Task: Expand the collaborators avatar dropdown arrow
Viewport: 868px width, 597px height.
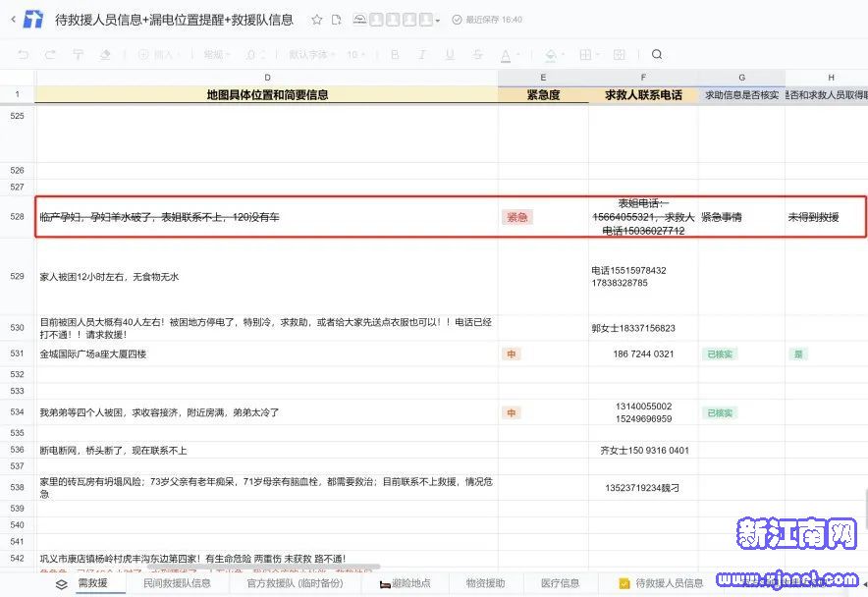Action: (438, 21)
